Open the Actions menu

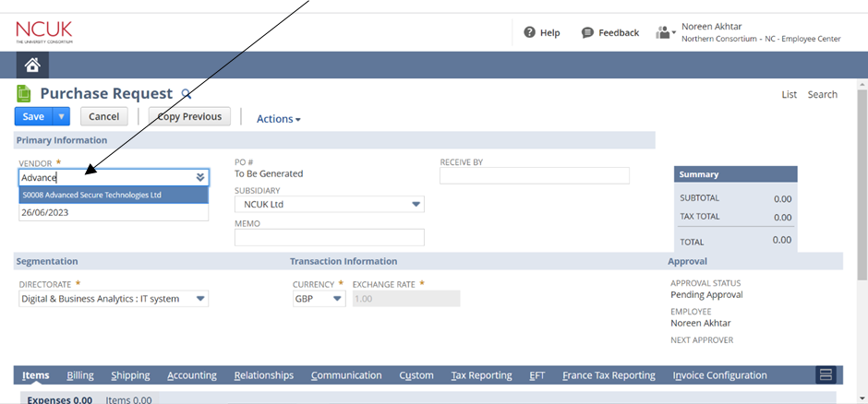(278, 118)
